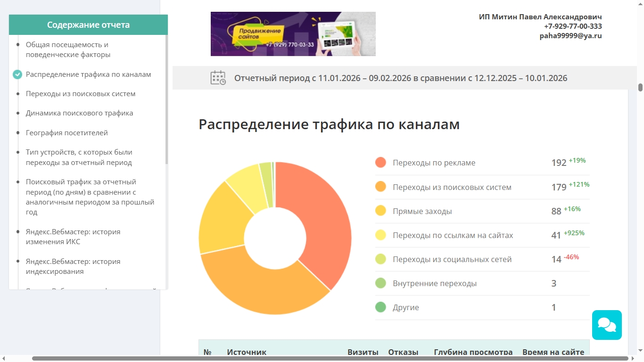Click the orange-red dot for Переходы по рекламе
644x362 pixels.
(380, 163)
